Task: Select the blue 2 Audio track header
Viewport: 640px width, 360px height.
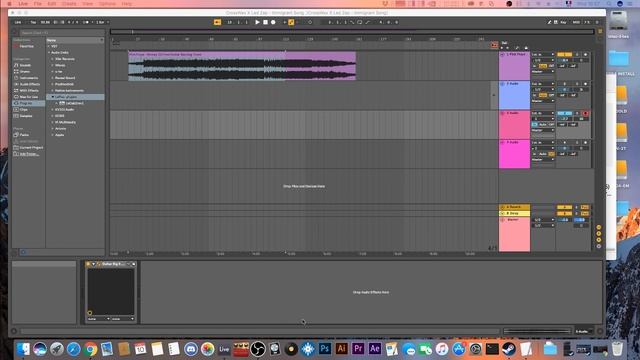Action: (x=514, y=95)
